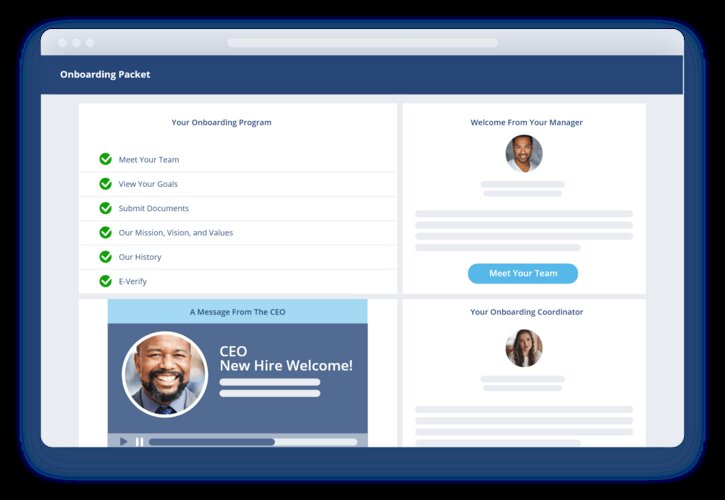Open the E-Verify step
725x500 pixels.
click(x=132, y=281)
